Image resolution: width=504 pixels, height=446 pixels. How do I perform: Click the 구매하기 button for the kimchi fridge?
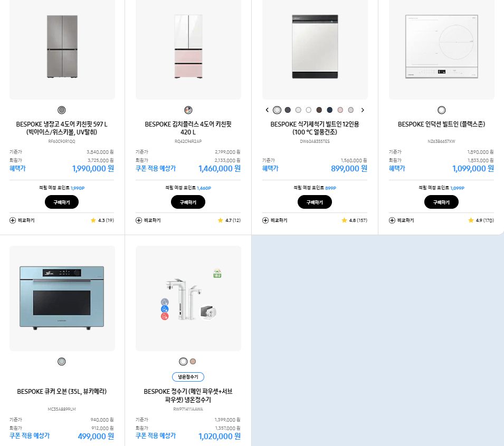[x=188, y=202]
